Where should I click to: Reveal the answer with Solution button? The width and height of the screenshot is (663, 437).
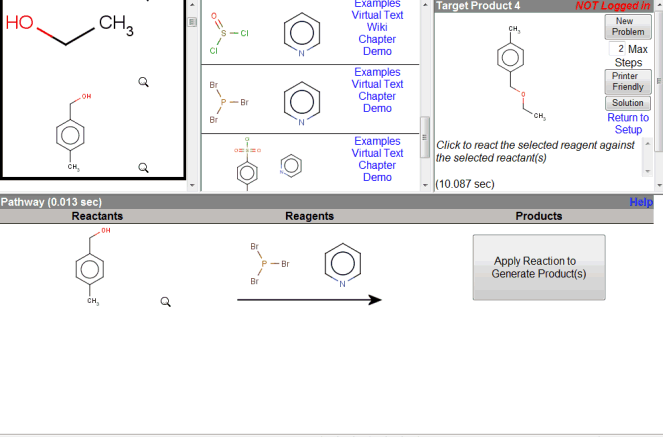click(627, 103)
